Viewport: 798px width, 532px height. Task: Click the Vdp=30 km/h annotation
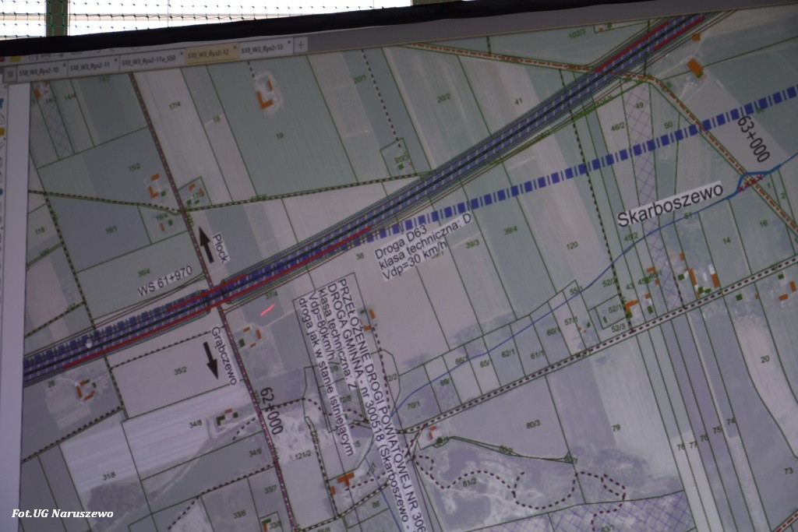[x=416, y=260]
